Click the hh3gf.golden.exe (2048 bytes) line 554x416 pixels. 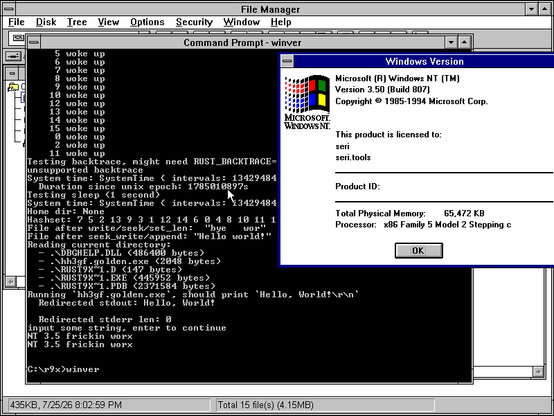point(130,261)
